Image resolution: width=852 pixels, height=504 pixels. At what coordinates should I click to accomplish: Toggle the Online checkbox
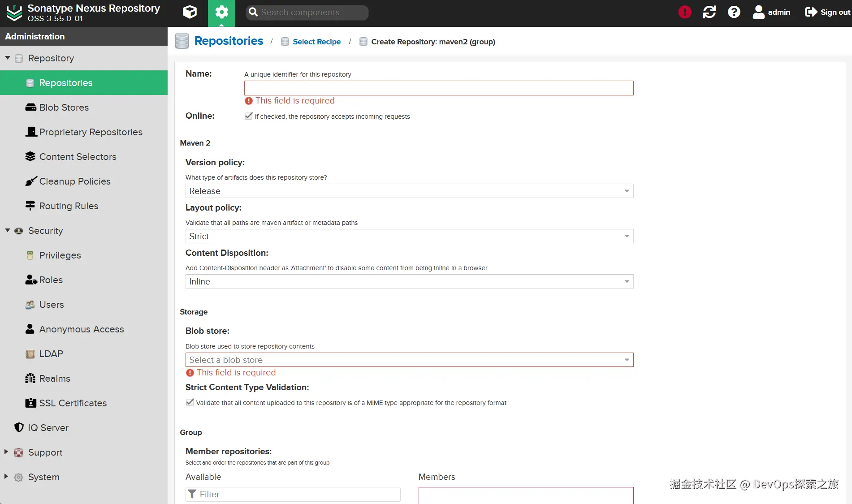tap(249, 116)
